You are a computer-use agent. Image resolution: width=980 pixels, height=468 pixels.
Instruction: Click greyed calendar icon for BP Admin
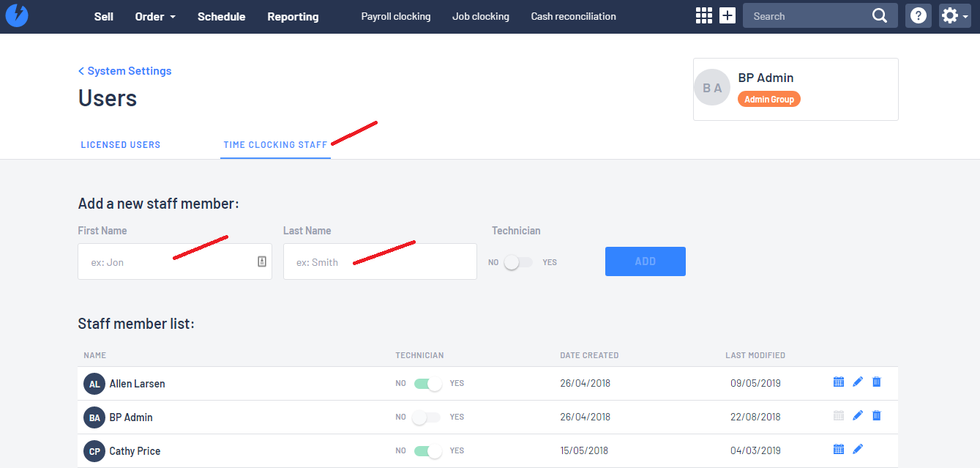pyautogui.click(x=839, y=415)
